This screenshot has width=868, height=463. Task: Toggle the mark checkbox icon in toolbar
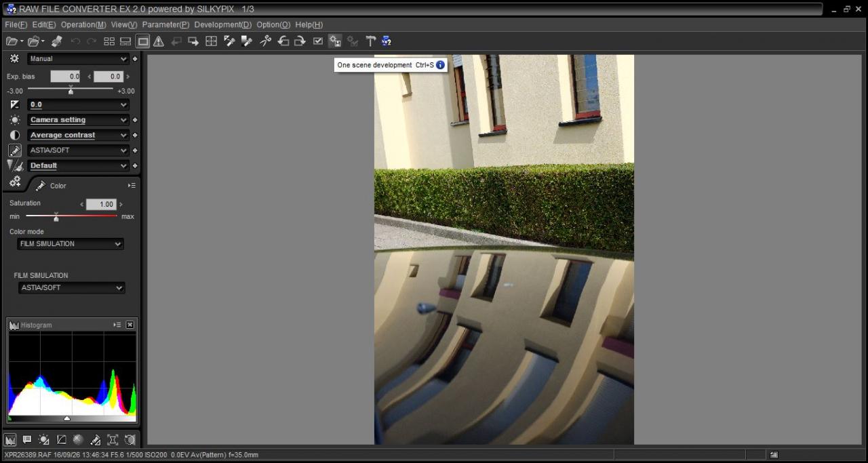[318, 41]
